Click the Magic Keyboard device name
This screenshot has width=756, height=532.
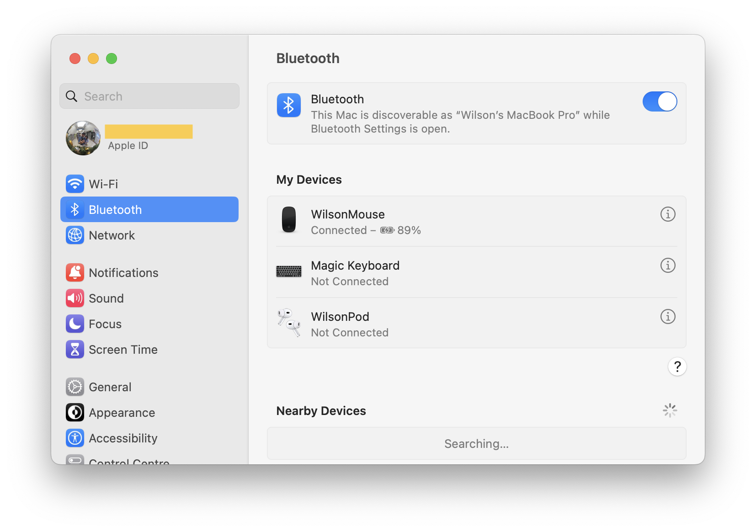tap(355, 266)
